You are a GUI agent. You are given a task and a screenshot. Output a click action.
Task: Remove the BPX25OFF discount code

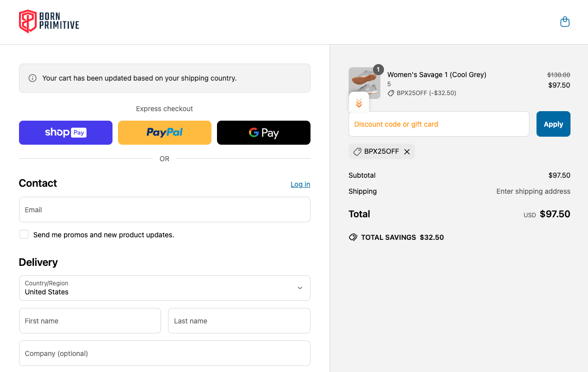point(407,152)
